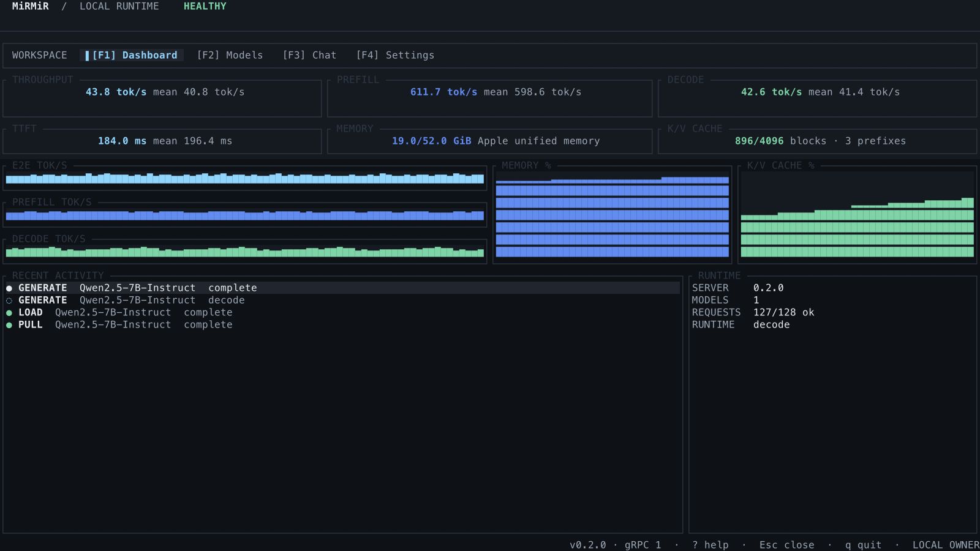Click the THROUGHPUT panel title

click(43, 80)
